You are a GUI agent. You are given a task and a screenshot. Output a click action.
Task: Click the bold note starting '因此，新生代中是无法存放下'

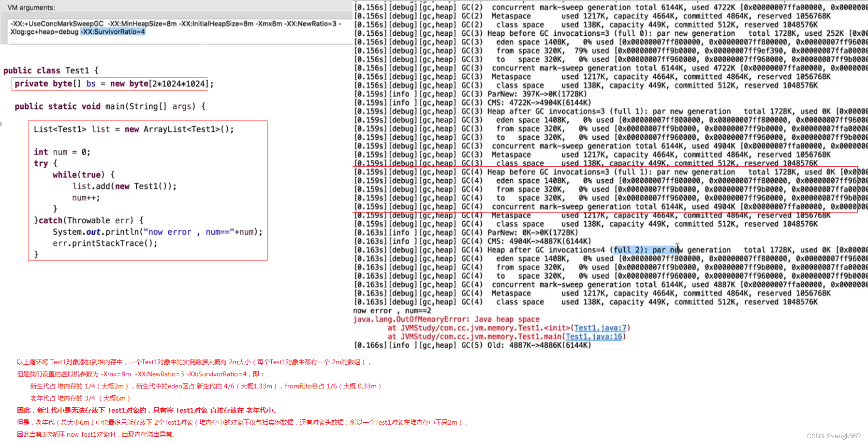coord(148,410)
